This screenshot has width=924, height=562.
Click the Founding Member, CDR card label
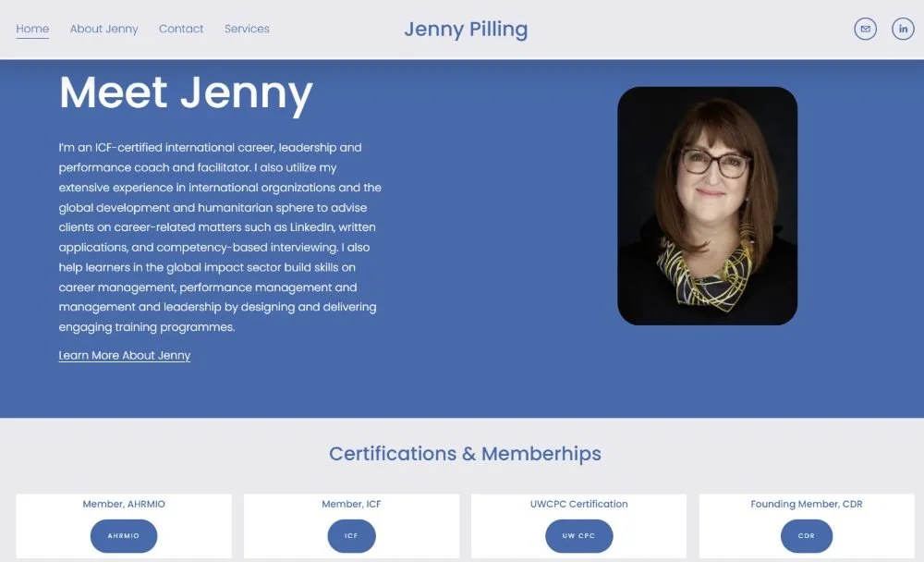[x=806, y=504]
